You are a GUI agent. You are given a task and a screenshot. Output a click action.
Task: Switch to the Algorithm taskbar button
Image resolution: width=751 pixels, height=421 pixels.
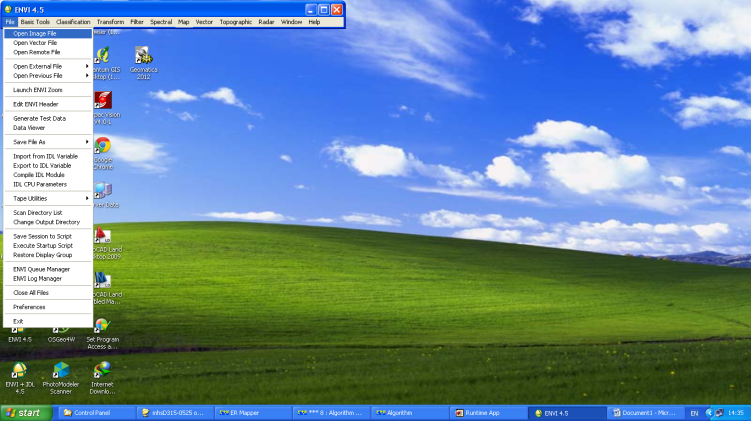tap(410, 413)
